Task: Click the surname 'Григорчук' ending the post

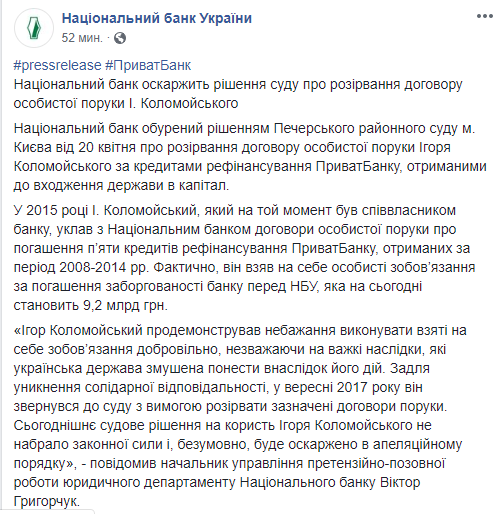Action: 45,501
